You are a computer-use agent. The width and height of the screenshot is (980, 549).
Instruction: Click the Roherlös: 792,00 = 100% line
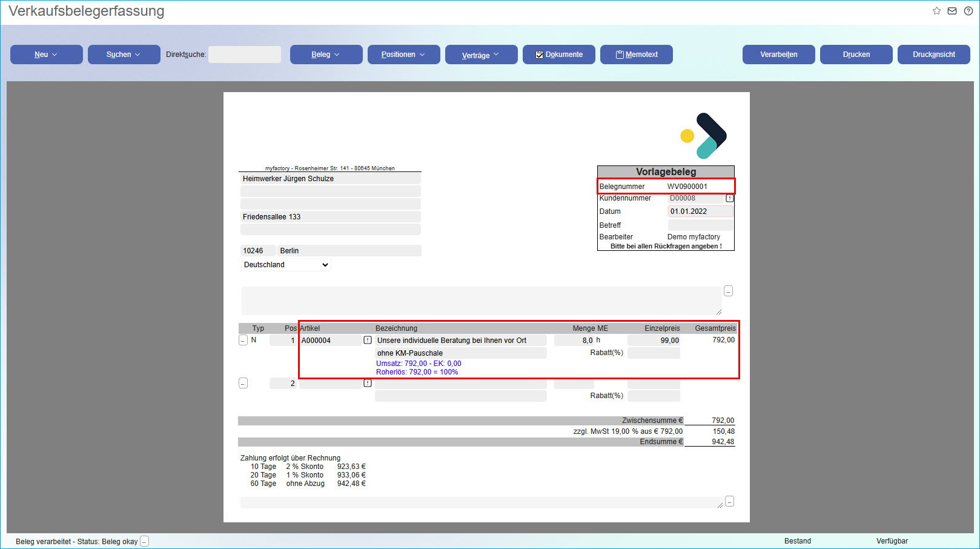tap(417, 372)
